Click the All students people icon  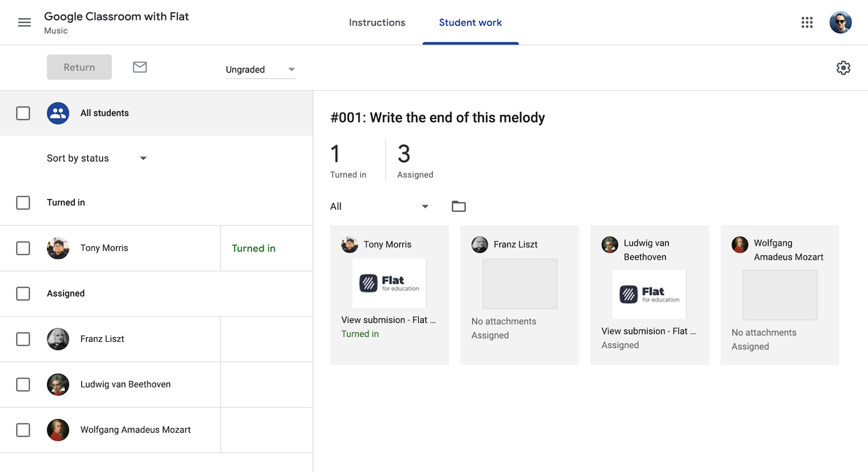click(58, 113)
